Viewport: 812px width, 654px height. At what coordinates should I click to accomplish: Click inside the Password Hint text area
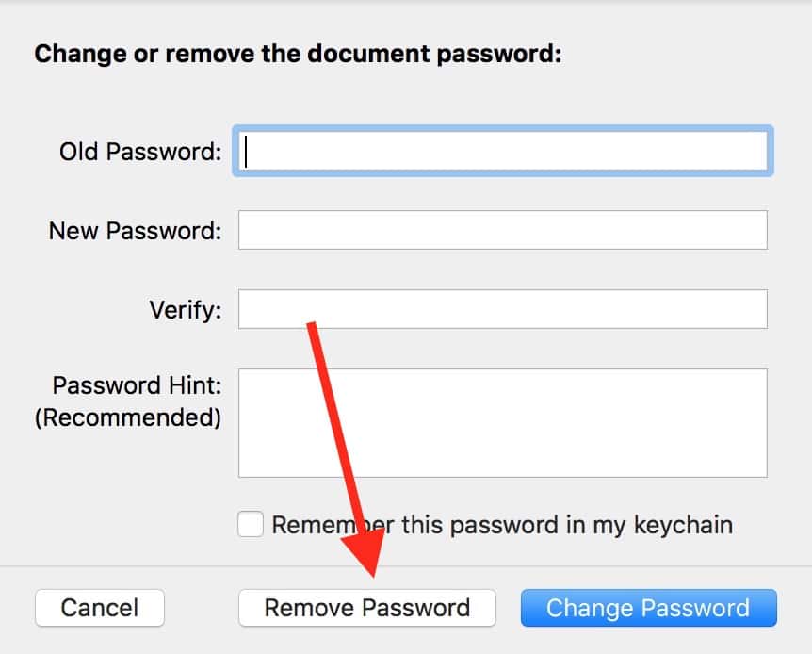(502, 422)
